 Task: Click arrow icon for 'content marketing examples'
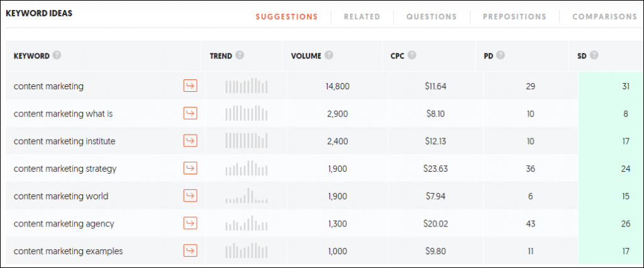click(190, 251)
